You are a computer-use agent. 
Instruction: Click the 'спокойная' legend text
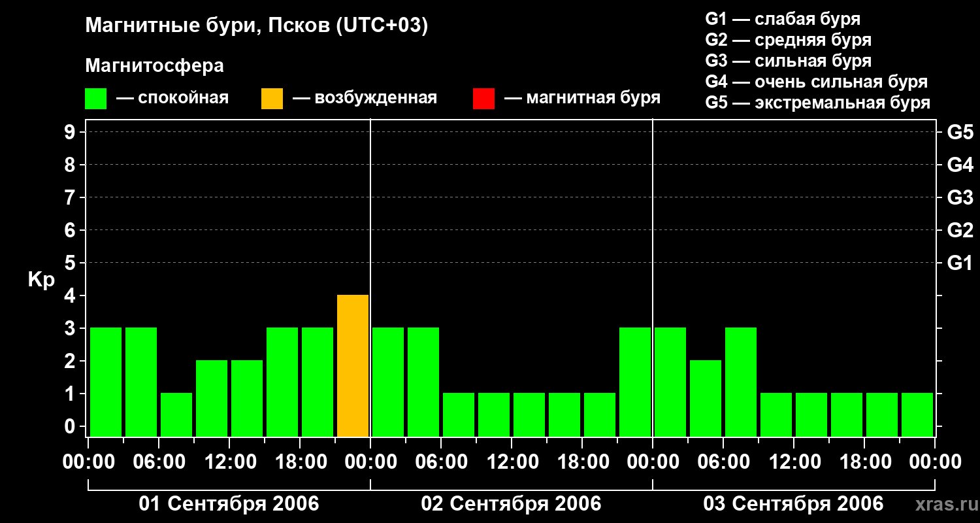click(x=184, y=99)
